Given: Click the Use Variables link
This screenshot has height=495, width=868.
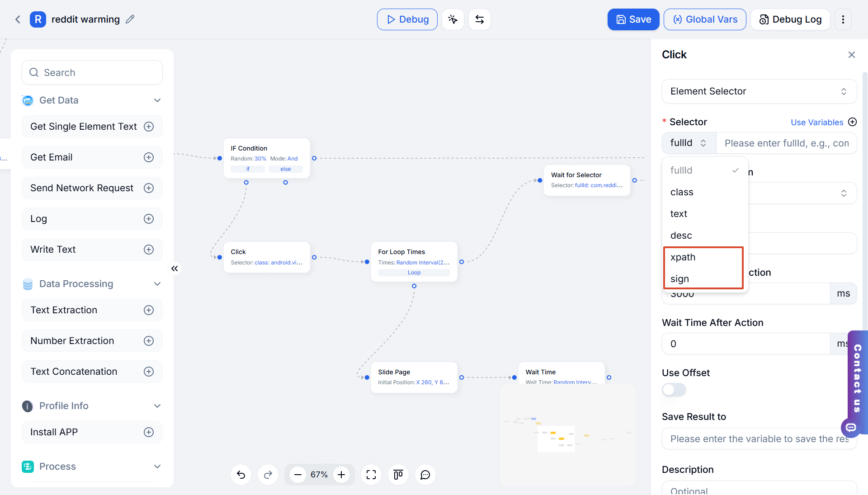Looking at the screenshot, I should (817, 122).
